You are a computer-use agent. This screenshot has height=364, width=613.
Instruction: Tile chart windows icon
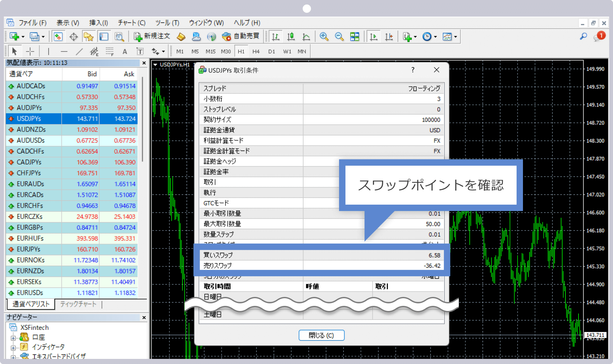click(355, 37)
